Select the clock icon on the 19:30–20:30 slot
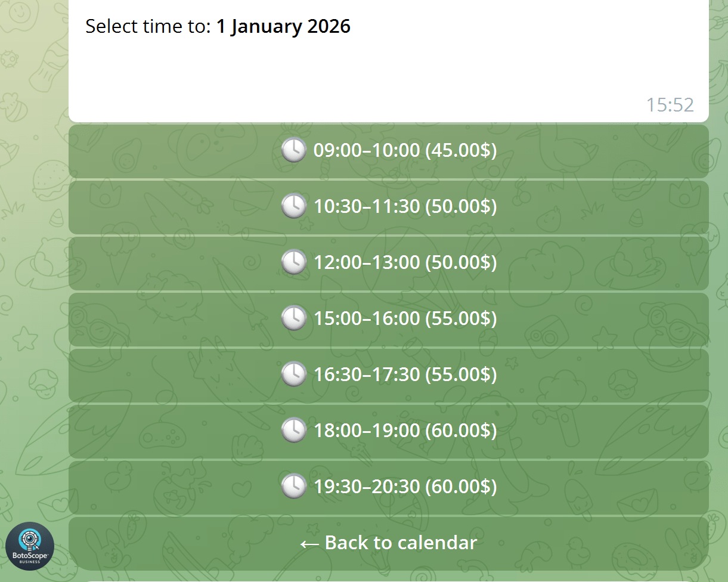The height and width of the screenshot is (582, 728). pyautogui.click(x=293, y=487)
